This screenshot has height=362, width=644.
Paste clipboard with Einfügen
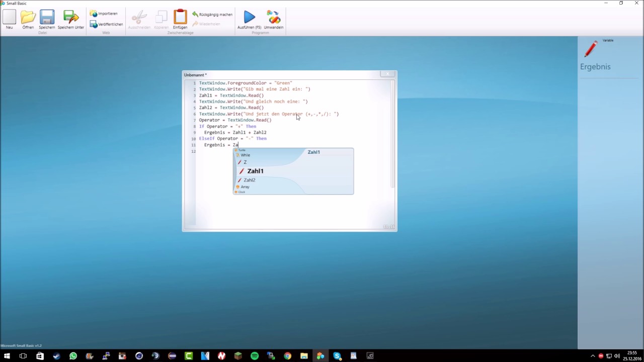tap(180, 19)
